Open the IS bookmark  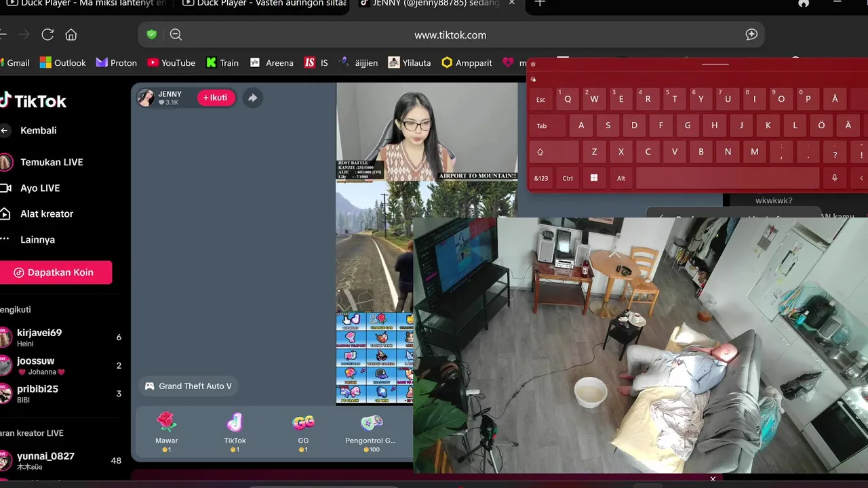(x=316, y=62)
